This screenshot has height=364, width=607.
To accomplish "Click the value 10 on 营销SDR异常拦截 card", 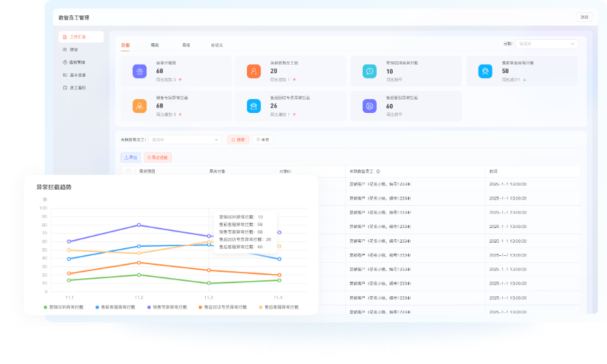I will pyautogui.click(x=389, y=72).
